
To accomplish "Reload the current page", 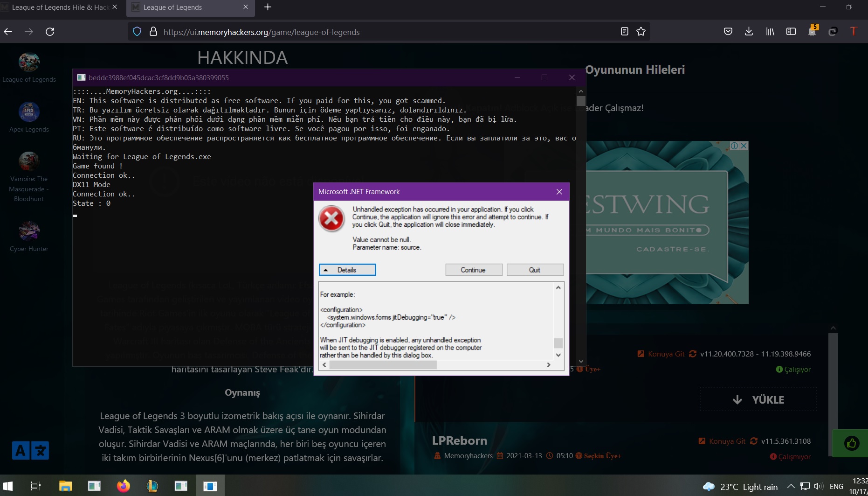I will (x=50, y=32).
